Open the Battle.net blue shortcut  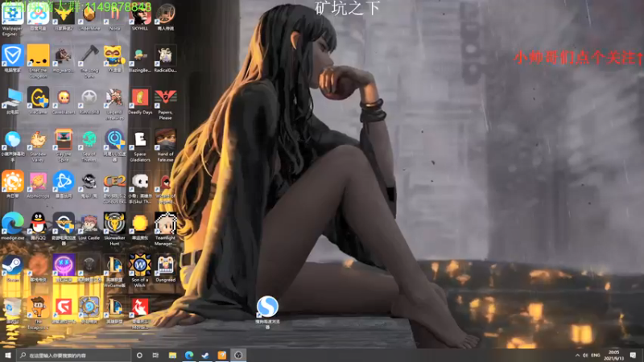click(64, 185)
